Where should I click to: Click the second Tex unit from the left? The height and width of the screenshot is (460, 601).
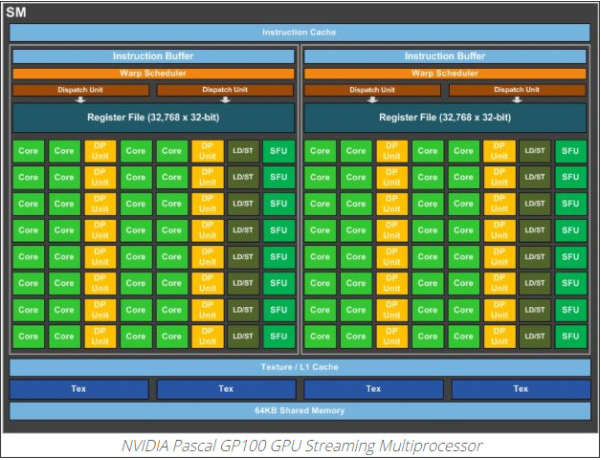(226, 389)
